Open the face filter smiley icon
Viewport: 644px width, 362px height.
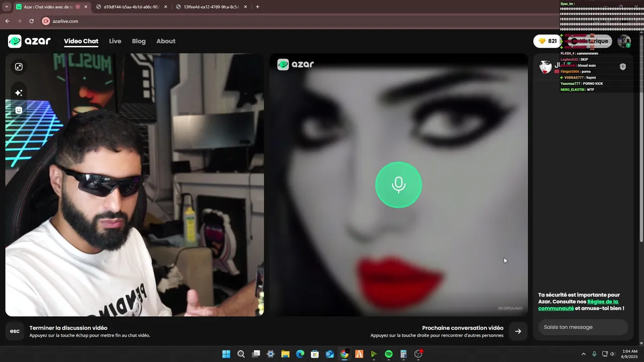point(19,110)
